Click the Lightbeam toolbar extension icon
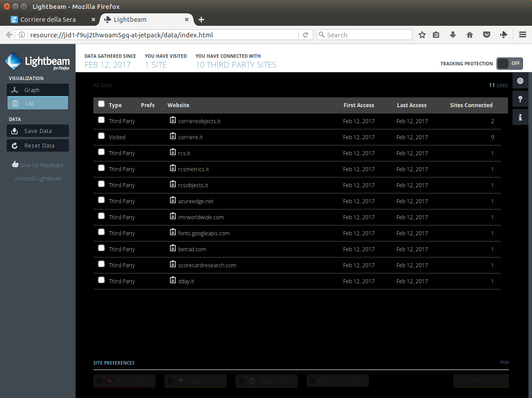The height and width of the screenshot is (398, 532). tap(504, 35)
